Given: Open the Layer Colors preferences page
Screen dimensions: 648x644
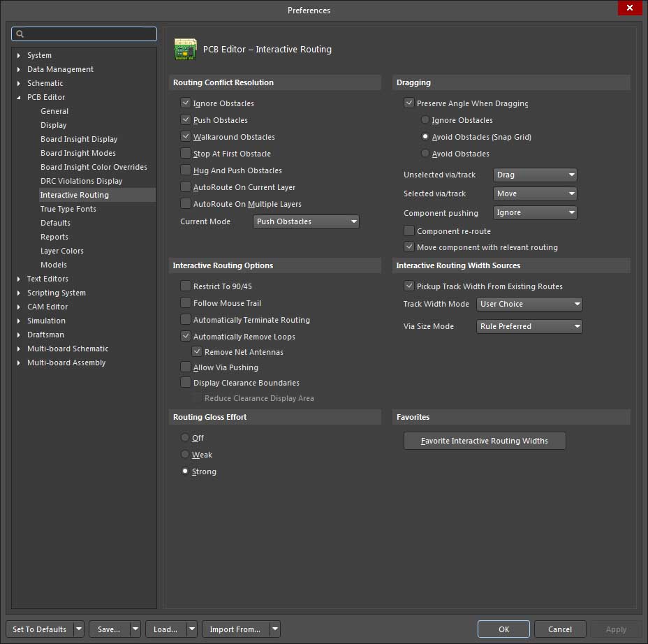Looking at the screenshot, I should click(x=61, y=251).
